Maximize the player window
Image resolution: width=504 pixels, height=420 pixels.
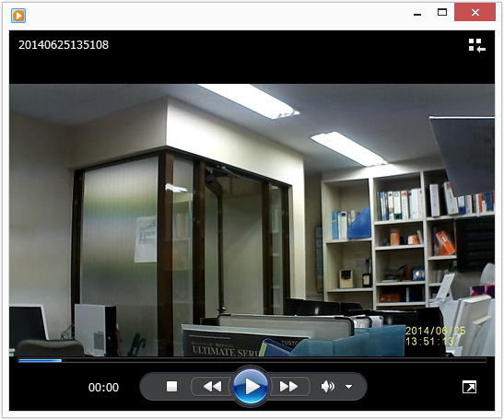pyautogui.click(x=442, y=13)
